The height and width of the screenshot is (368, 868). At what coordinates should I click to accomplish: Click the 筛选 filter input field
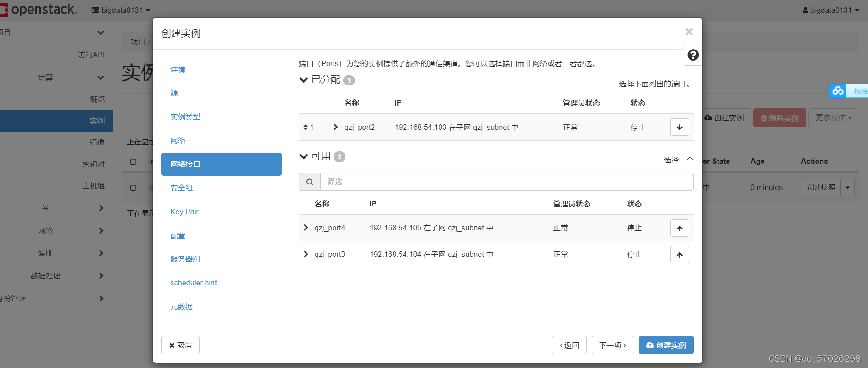506,182
